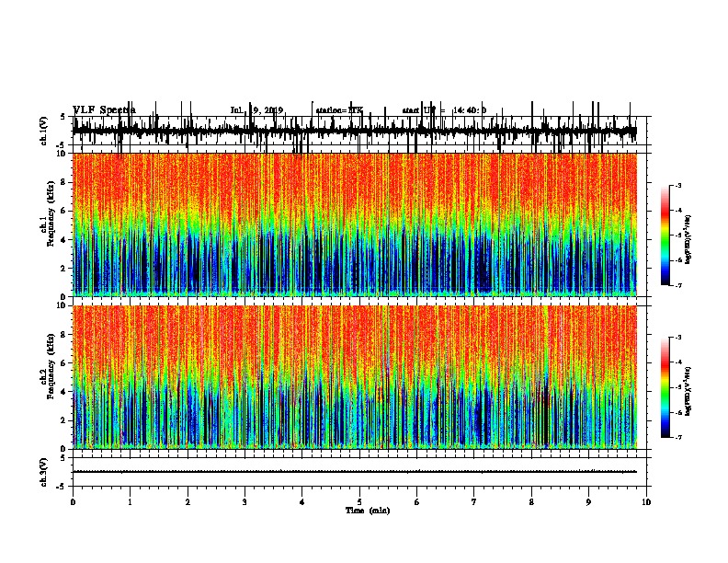The width and height of the screenshot is (728, 563).
Task: Click the '-3' label on ch.1 colorbar
Action: (677, 185)
